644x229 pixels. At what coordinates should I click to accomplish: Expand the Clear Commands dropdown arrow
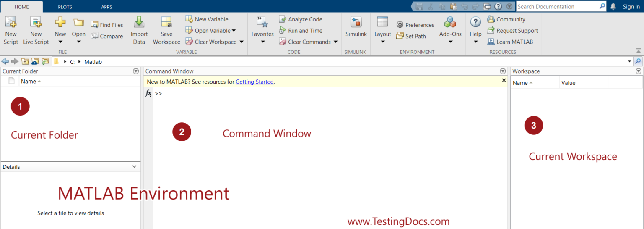[335, 42]
